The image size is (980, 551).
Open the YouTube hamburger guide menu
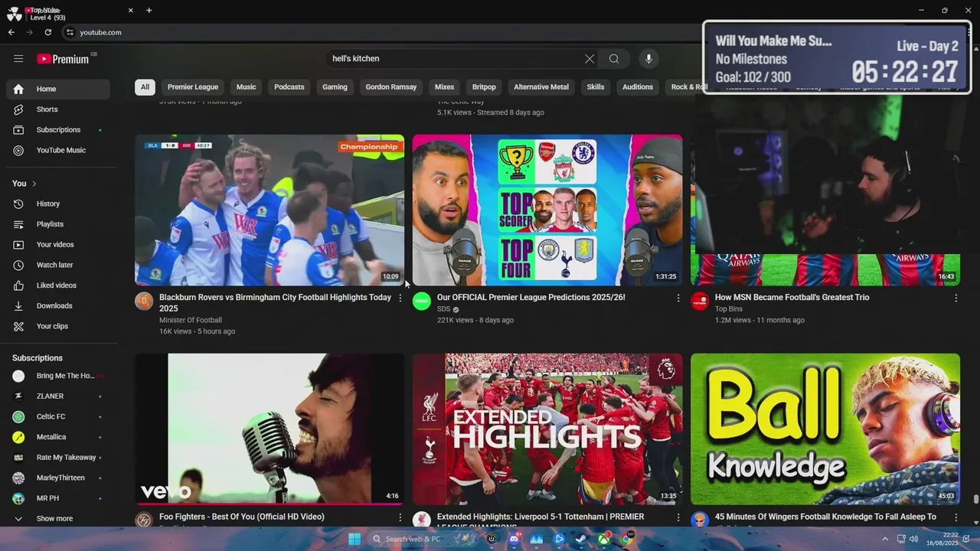18,59
